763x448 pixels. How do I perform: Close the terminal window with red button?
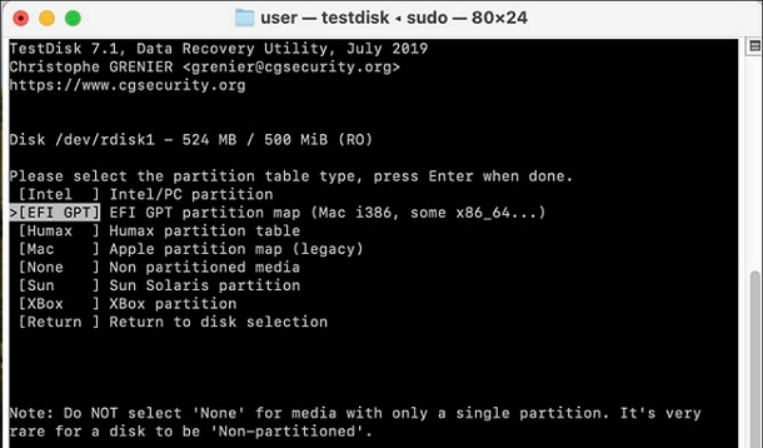click(x=21, y=18)
